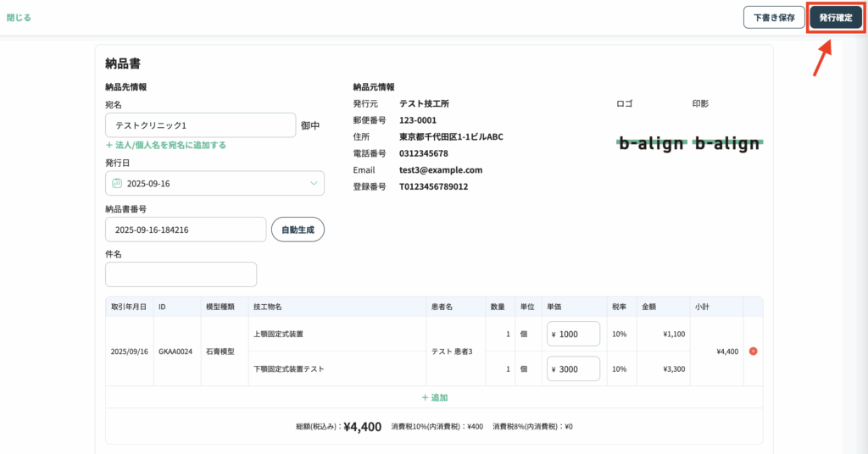Click the calendar icon in the 発行日 field
This screenshot has width=868, height=454.
pos(118,183)
